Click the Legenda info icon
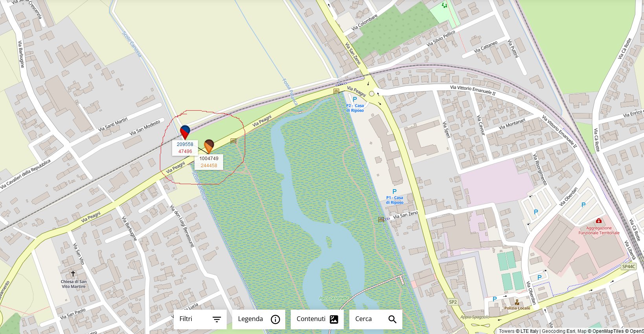This screenshot has height=334, width=644. pyautogui.click(x=275, y=319)
